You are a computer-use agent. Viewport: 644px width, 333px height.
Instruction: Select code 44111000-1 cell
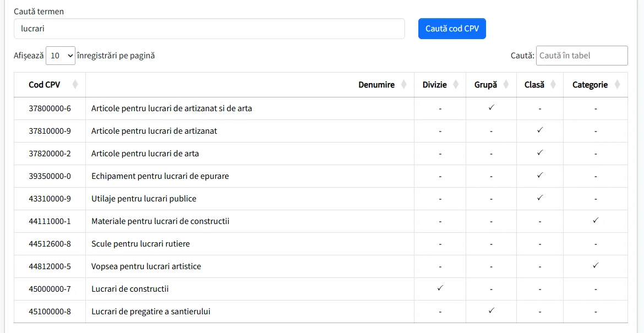pyautogui.click(x=50, y=221)
